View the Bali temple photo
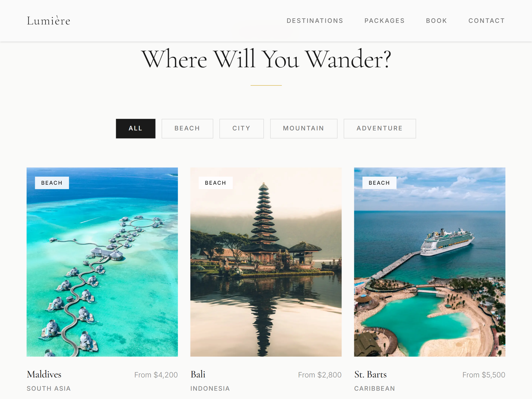 pyautogui.click(x=266, y=262)
